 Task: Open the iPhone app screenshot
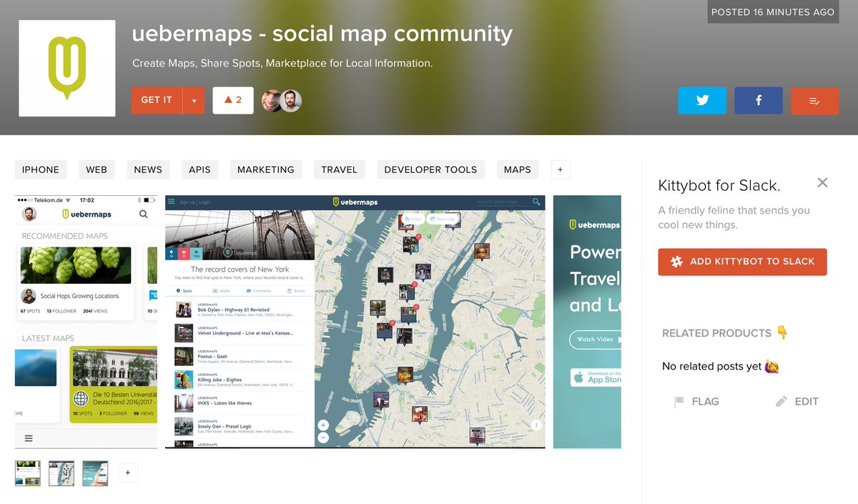pyautogui.click(x=86, y=322)
